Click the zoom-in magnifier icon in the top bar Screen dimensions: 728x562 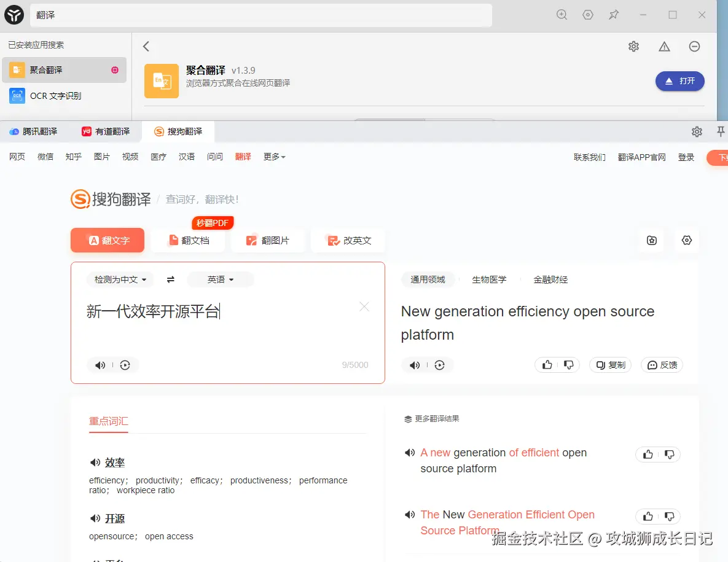pos(562,15)
